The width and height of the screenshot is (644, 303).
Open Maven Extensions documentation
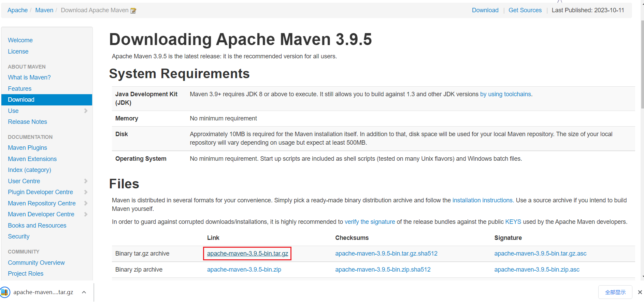click(32, 159)
